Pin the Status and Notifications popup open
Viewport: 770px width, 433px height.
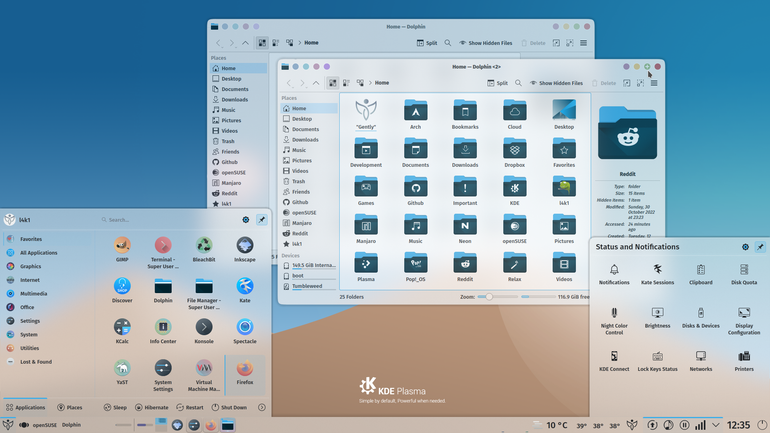760,247
